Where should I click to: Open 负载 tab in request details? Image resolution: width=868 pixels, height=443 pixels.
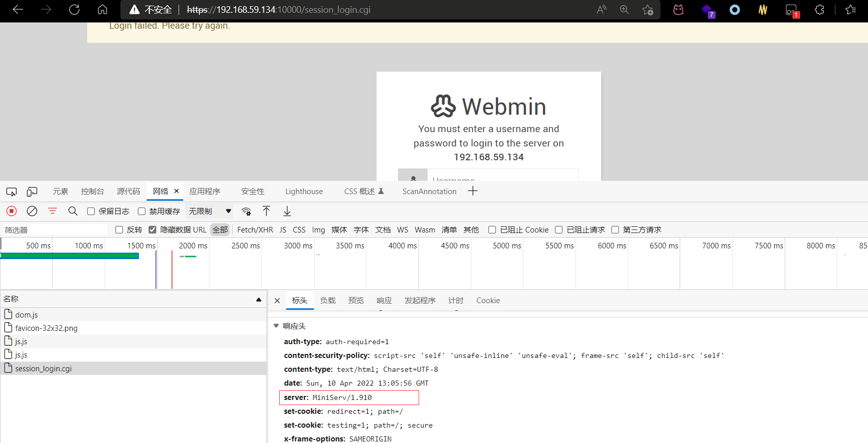pyautogui.click(x=328, y=301)
